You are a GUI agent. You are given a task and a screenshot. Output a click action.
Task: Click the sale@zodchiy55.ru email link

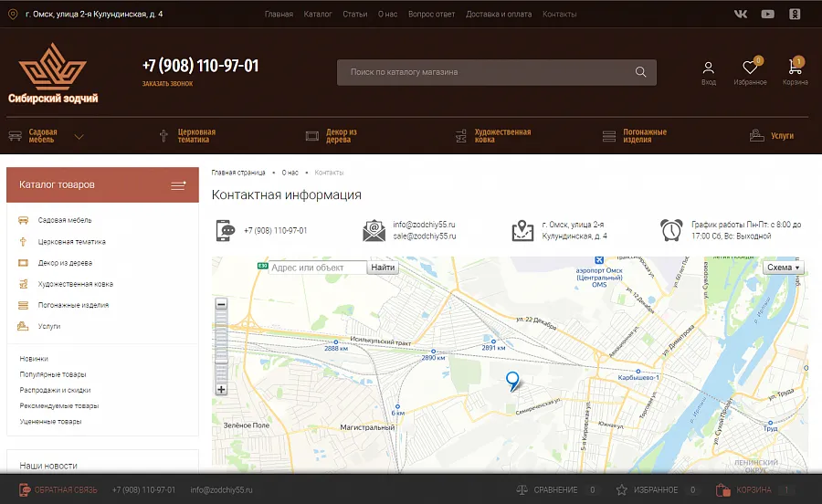[x=425, y=236]
